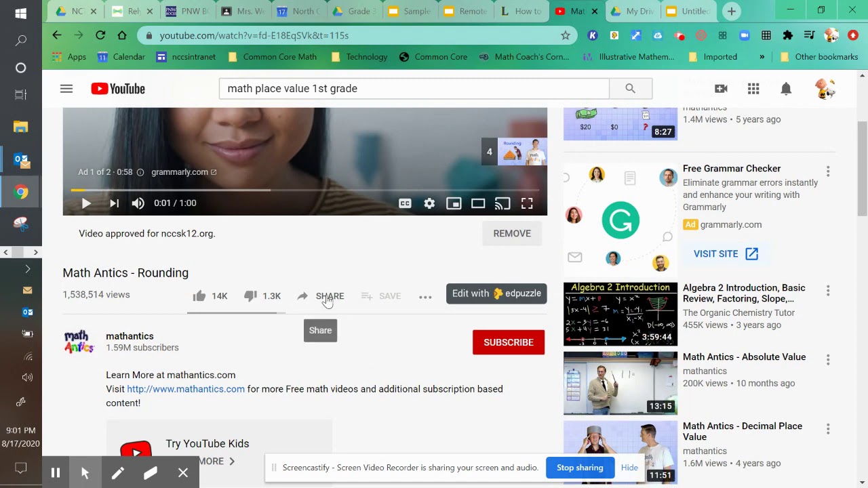Play the video with the play button
Viewport: 868px width, 488px height.
pos(86,203)
